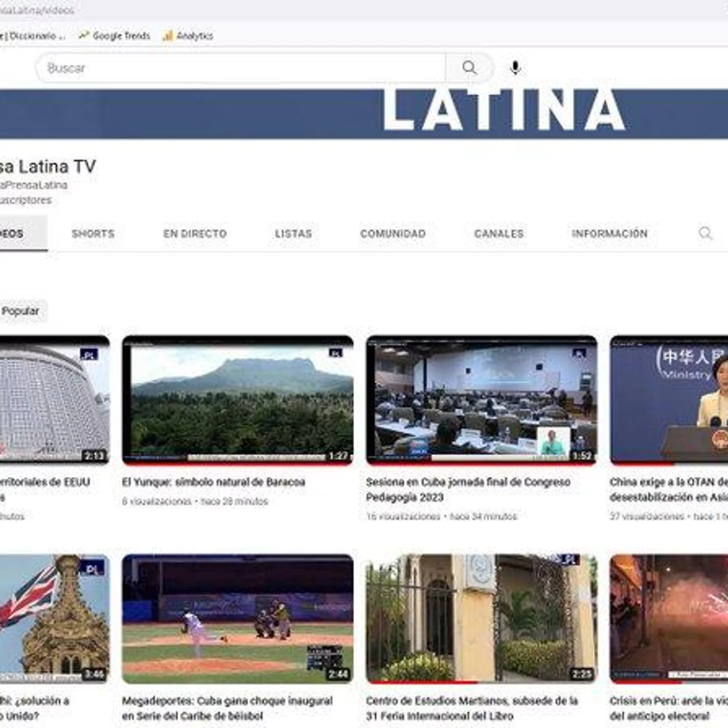This screenshot has width=728, height=728.
Task: Click title 'El Yunque: símbolo natural de Baracoa'
Action: [213, 482]
